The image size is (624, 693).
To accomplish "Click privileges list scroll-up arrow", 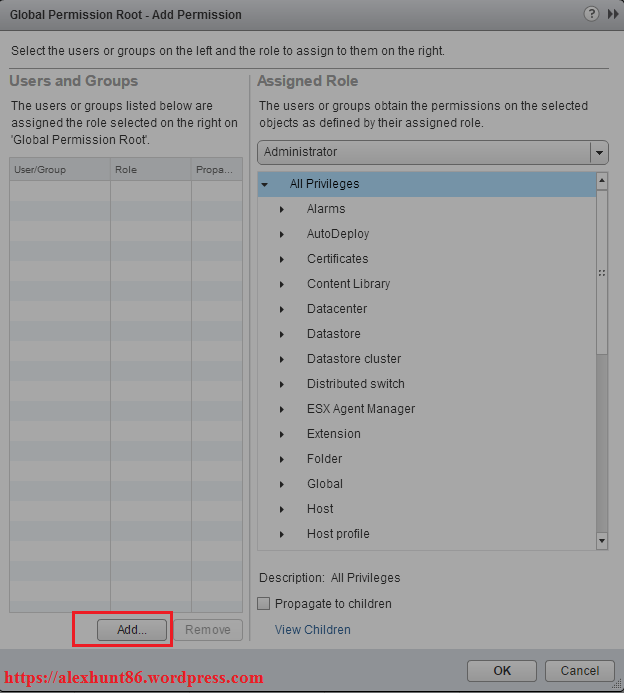I will click(x=602, y=182).
